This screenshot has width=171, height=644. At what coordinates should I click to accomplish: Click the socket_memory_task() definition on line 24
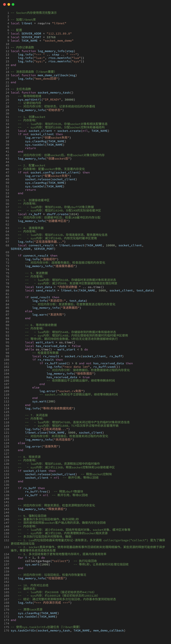coord(56,92)
